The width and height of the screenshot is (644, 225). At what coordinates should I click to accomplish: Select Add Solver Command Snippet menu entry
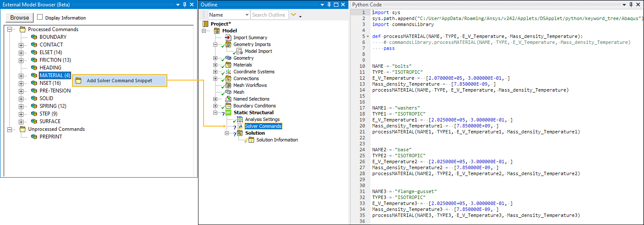click(119, 81)
